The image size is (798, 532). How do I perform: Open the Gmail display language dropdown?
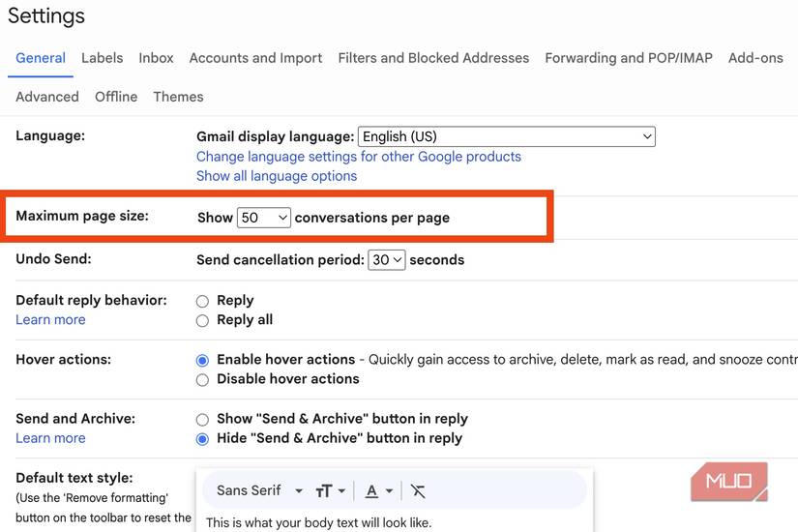[507, 136]
